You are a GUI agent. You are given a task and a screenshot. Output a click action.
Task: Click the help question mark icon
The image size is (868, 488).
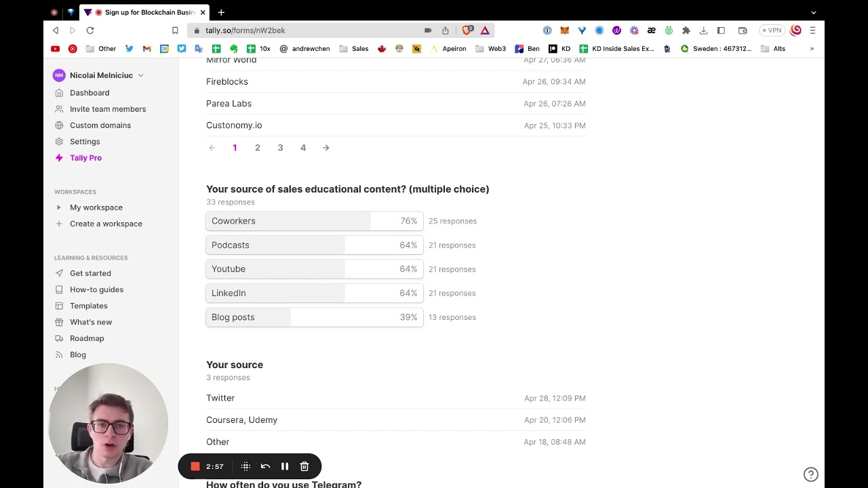pos(811,474)
